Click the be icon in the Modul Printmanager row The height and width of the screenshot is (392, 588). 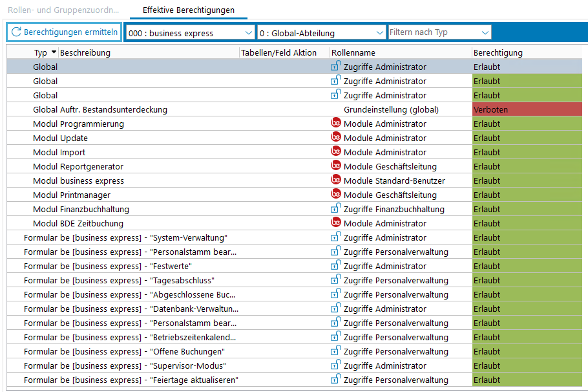[x=335, y=194]
